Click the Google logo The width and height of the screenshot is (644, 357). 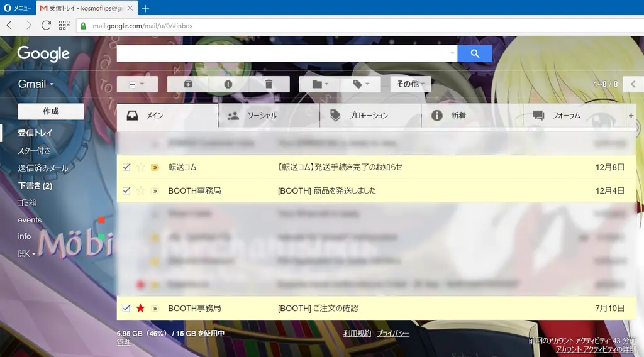[x=43, y=54]
